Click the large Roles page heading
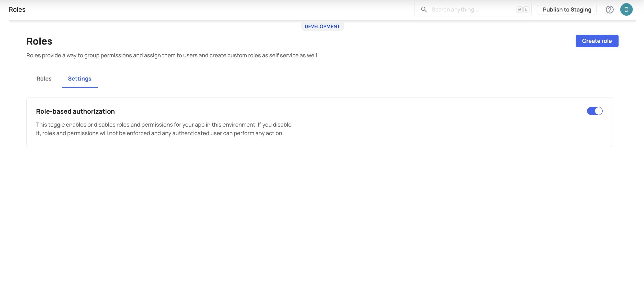 pyautogui.click(x=39, y=41)
